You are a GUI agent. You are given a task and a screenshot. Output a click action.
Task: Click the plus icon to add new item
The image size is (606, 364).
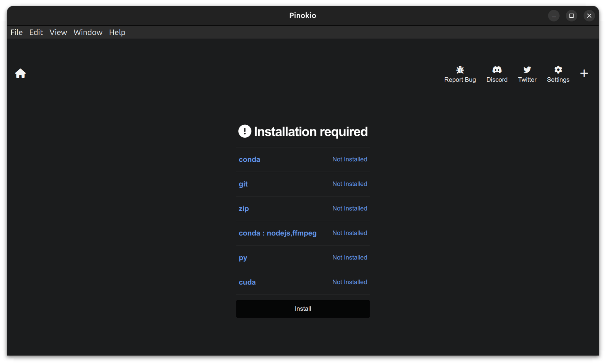pyautogui.click(x=584, y=73)
